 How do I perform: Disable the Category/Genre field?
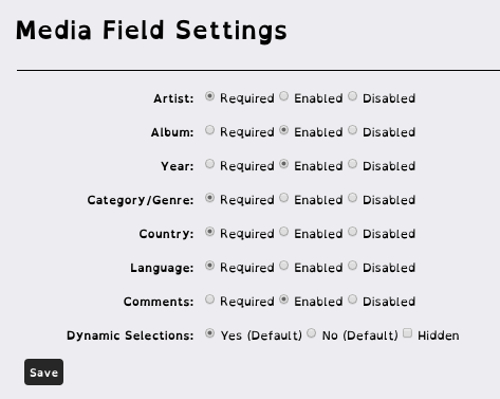353,198
